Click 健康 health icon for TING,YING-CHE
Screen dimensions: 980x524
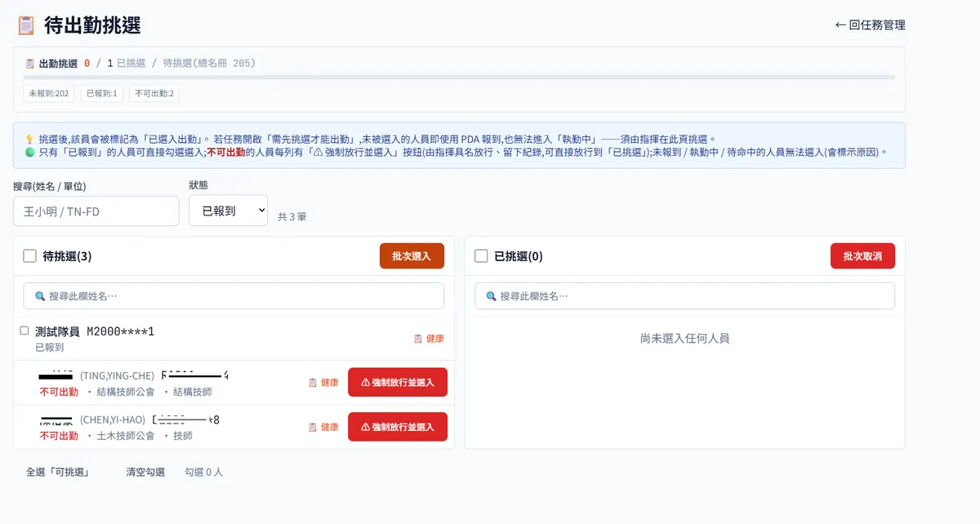pyautogui.click(x=312, y=382)
